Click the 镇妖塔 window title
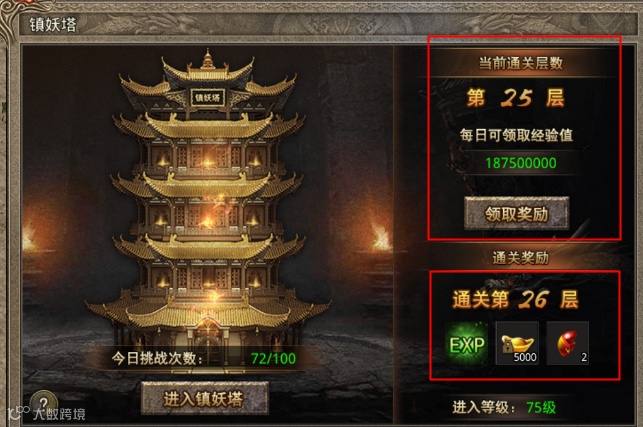Viewport: 643px width, 427px height. (53, 24)
